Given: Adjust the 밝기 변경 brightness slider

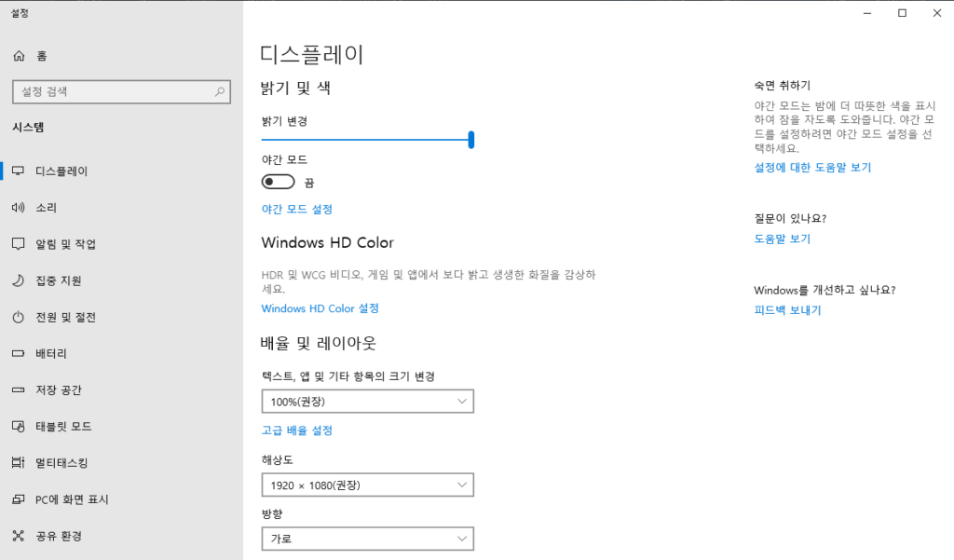Looking at the screenshot, I should click(x=471, y=138).
